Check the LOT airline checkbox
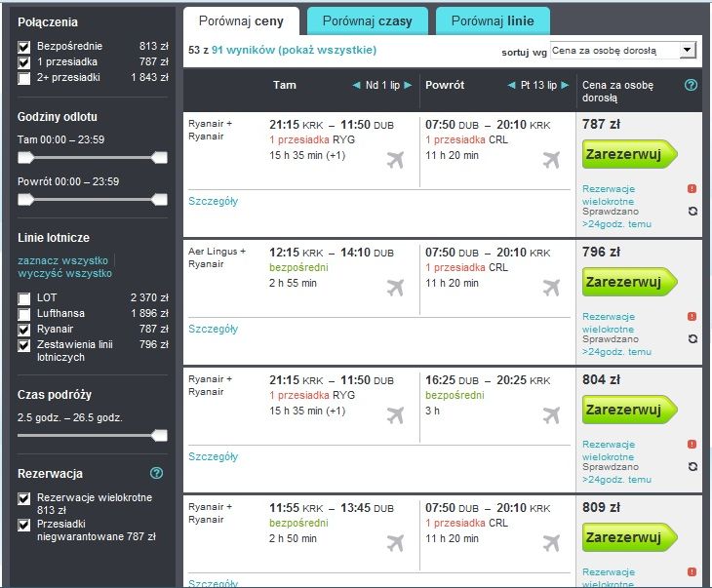 [x=24, y=298]
